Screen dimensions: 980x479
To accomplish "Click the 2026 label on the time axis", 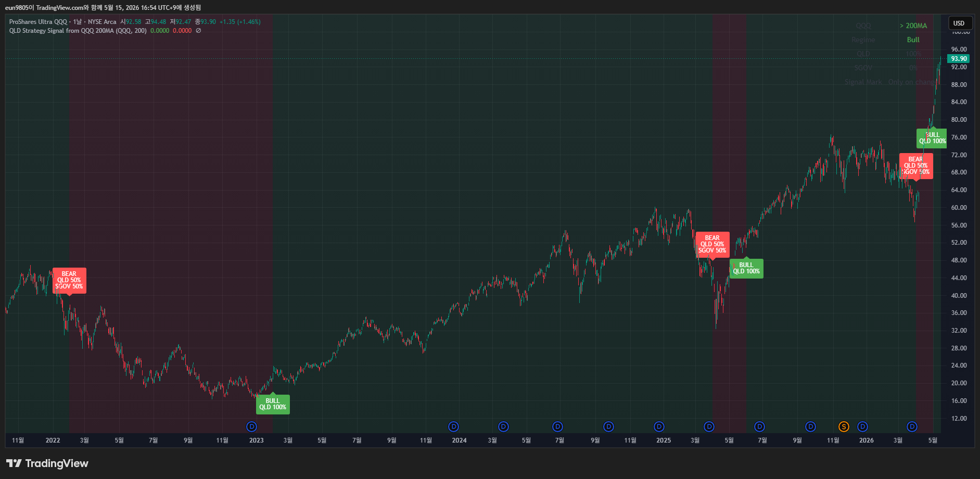I will (867, 440).
